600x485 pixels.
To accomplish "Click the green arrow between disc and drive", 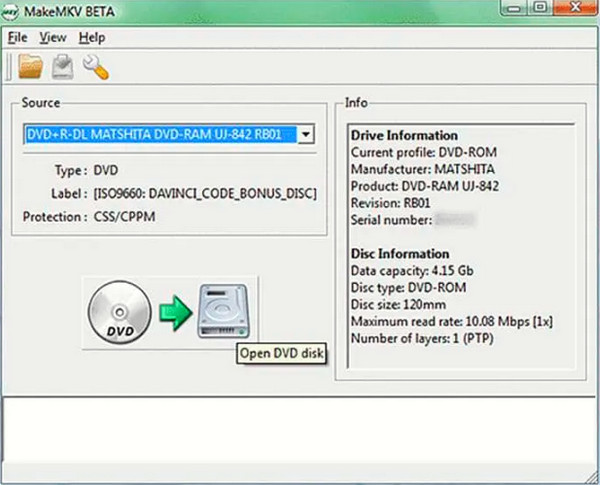I will click(172, 312).
